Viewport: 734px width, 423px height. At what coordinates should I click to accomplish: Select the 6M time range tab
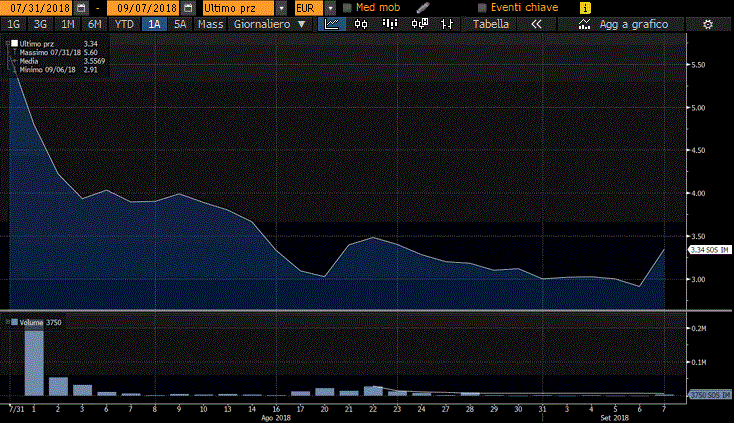tap(94, 23)
